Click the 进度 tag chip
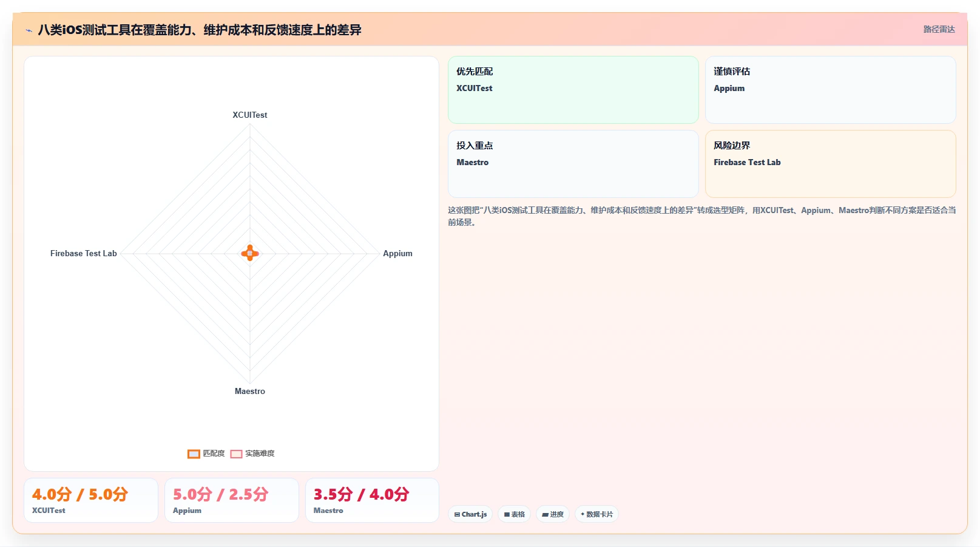The image size is (980, 547). 553,514
